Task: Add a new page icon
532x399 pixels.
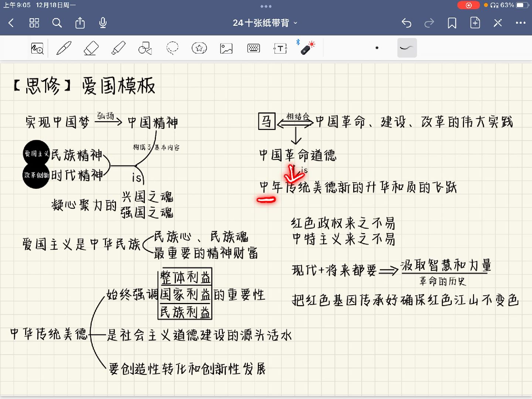Action: click(475, 23)
